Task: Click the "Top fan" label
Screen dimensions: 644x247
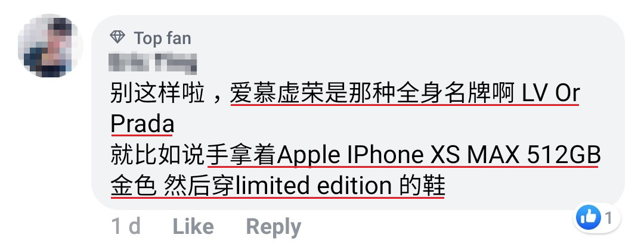Action: 162,39
